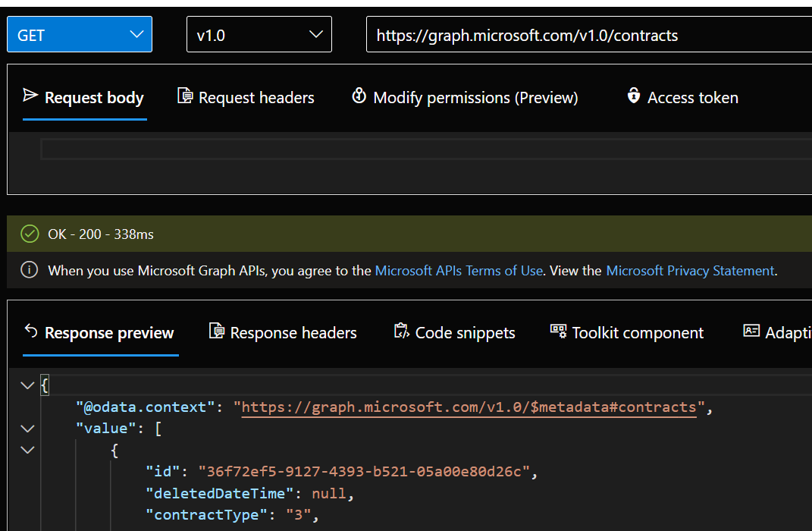
Task: Click the "id" key in the response
Action: (x=162, y=471)
